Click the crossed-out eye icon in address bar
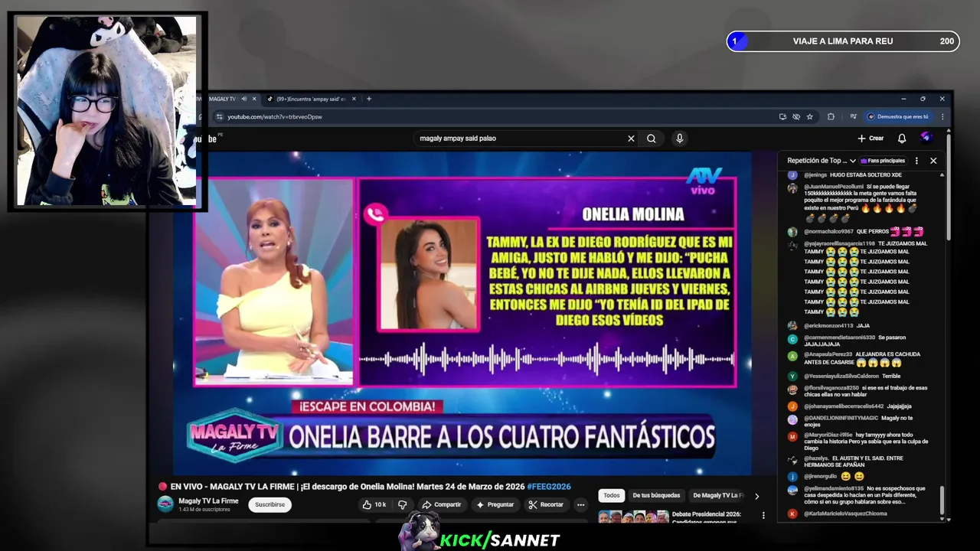Viewport: 980px width, 551px height. click(x=796, y=117)
